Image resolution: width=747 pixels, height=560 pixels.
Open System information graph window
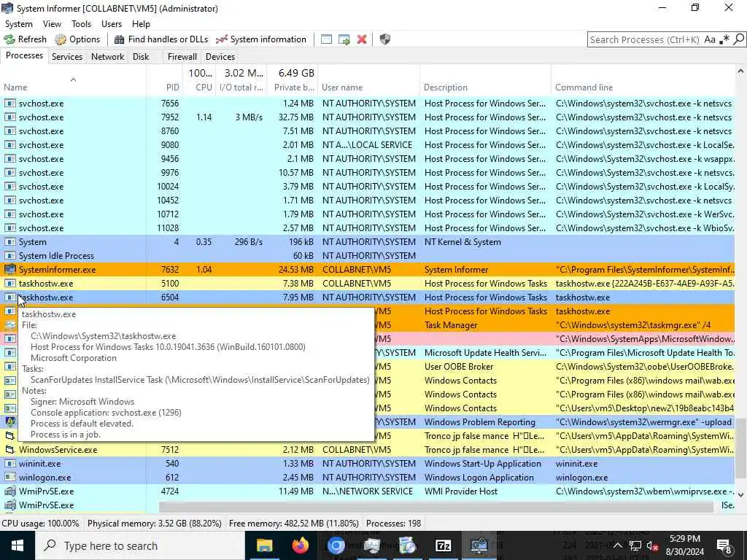click(x=261, y=39)
